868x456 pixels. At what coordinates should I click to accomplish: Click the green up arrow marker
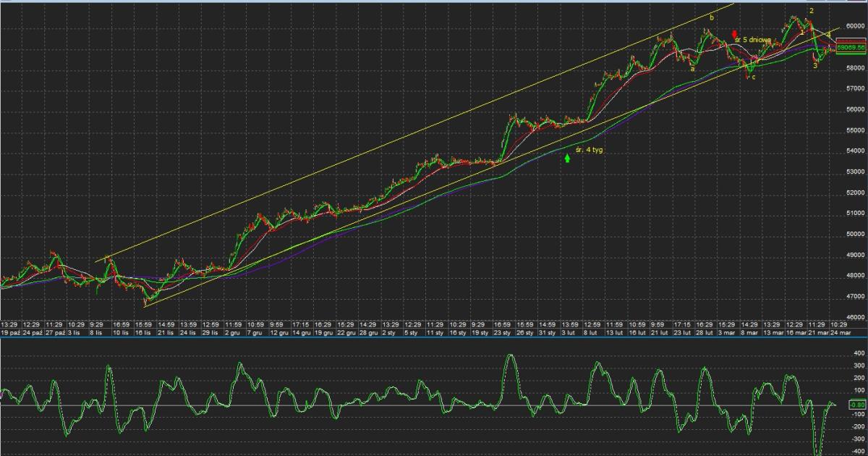tap(567, 158)
